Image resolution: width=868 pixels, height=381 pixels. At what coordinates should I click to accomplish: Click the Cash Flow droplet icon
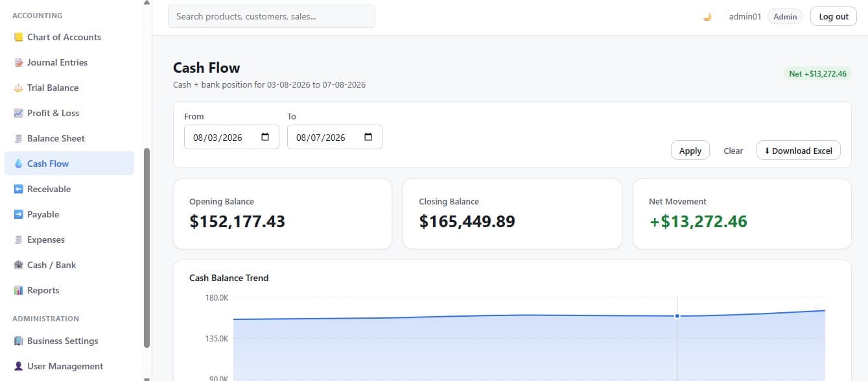click(x=18, y=164)
